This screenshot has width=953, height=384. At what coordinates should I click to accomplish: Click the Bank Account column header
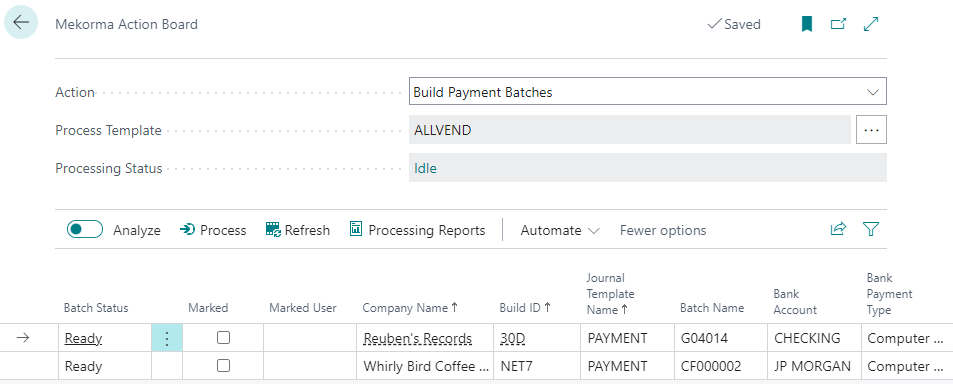[x=795, y=302]
